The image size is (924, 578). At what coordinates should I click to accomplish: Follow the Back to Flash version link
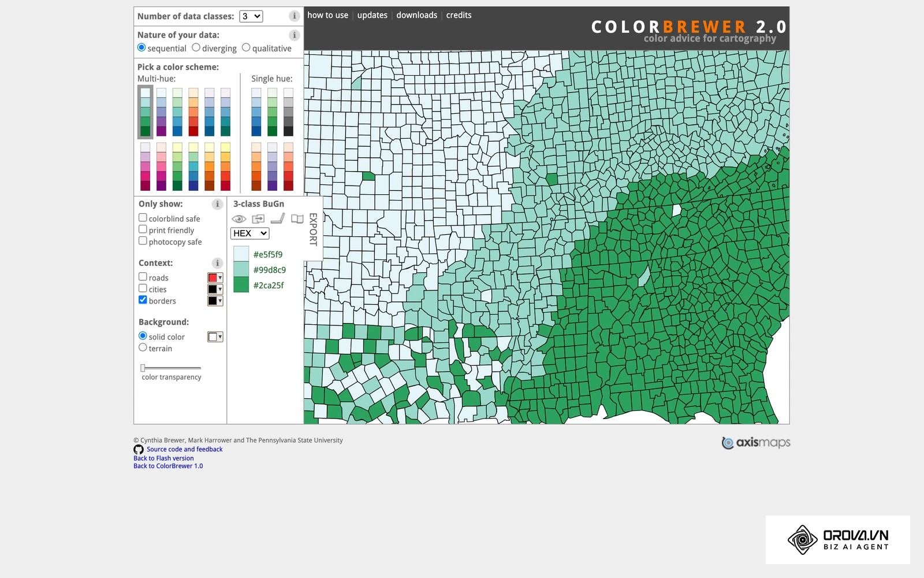(163, 458)
